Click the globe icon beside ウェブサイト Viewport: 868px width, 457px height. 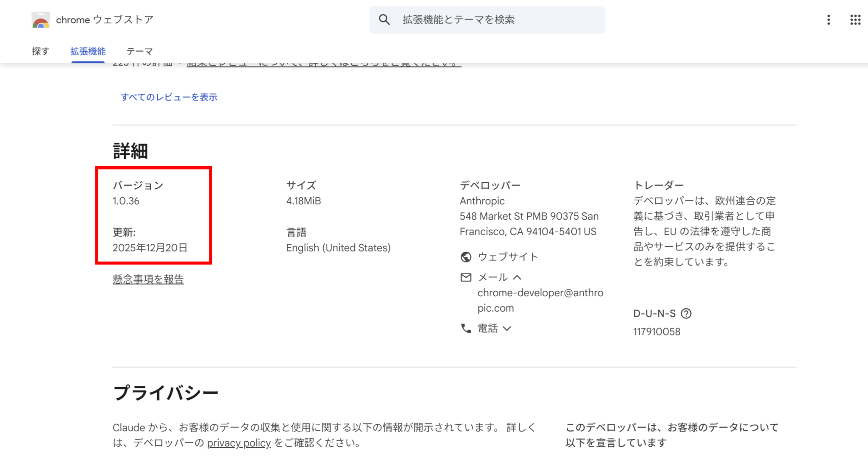click(x=466, y=257)
